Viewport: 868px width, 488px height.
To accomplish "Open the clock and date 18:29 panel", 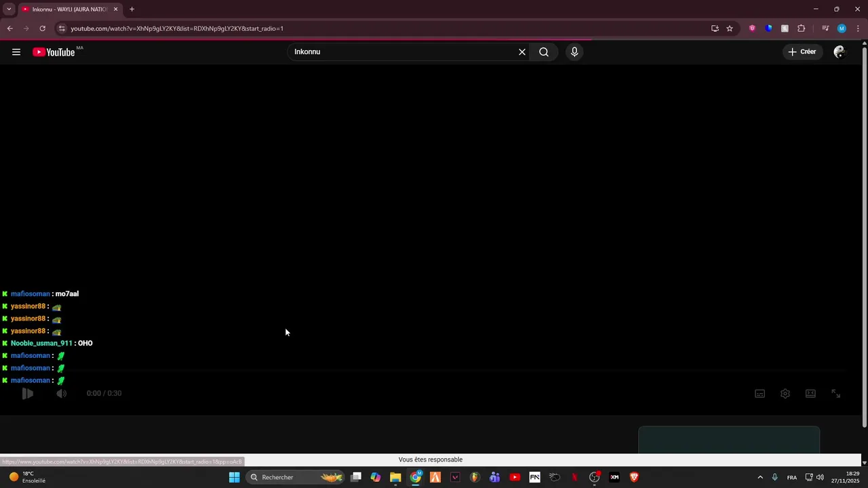I will (845, 477).
